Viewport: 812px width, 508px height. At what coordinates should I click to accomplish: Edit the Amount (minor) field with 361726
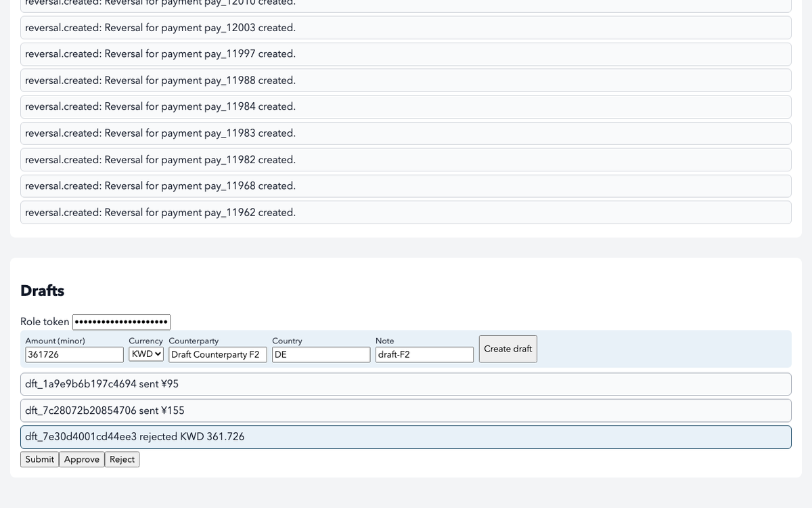pyautogui.click(x=74, y=354)
